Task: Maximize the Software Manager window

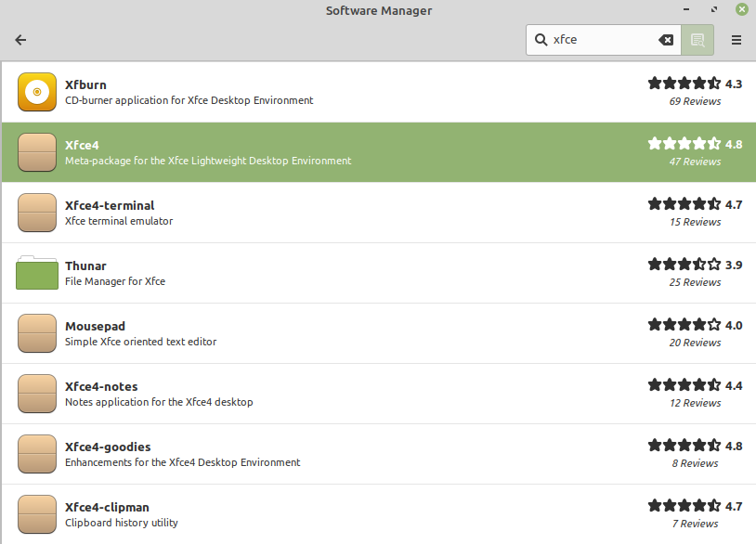Action: tap(714, 9)
